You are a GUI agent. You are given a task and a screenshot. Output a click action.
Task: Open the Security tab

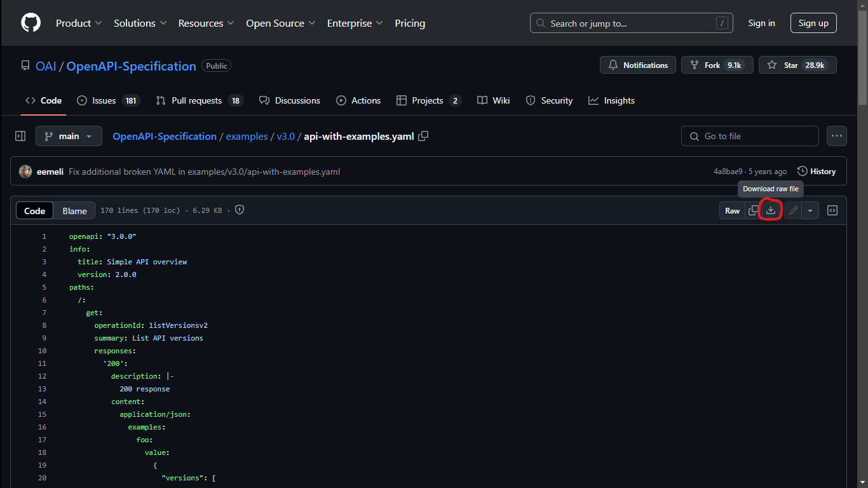tap(550, 100)
